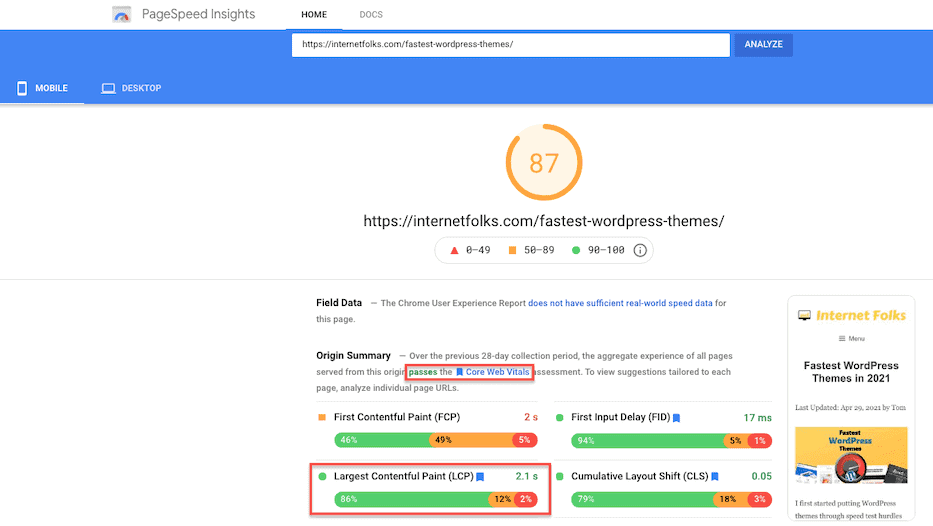
Task: Click the analyzed page URL below the score
Action: 544,221
